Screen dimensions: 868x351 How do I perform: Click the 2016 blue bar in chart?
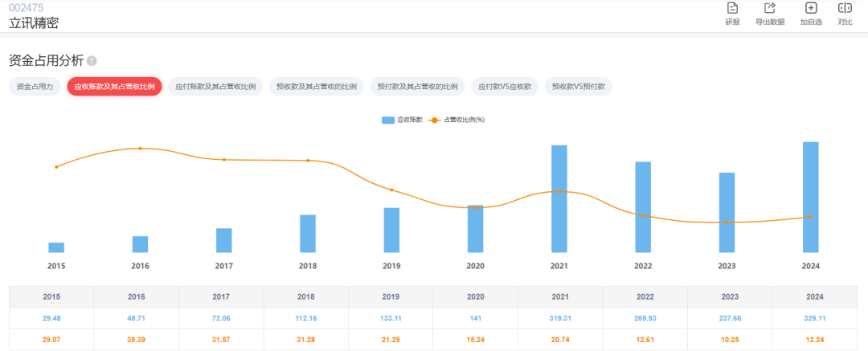[140, 244]
